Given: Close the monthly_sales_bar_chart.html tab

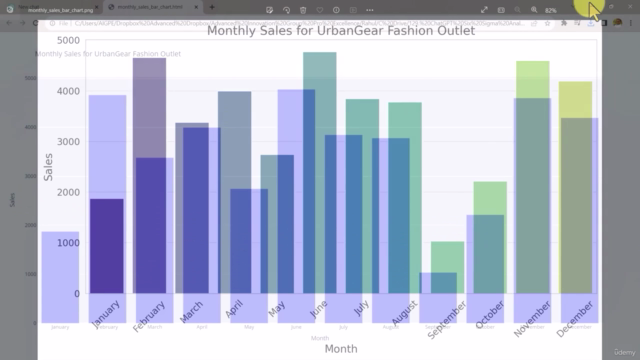Looking at the screenshot, I should tap(196, 7).
